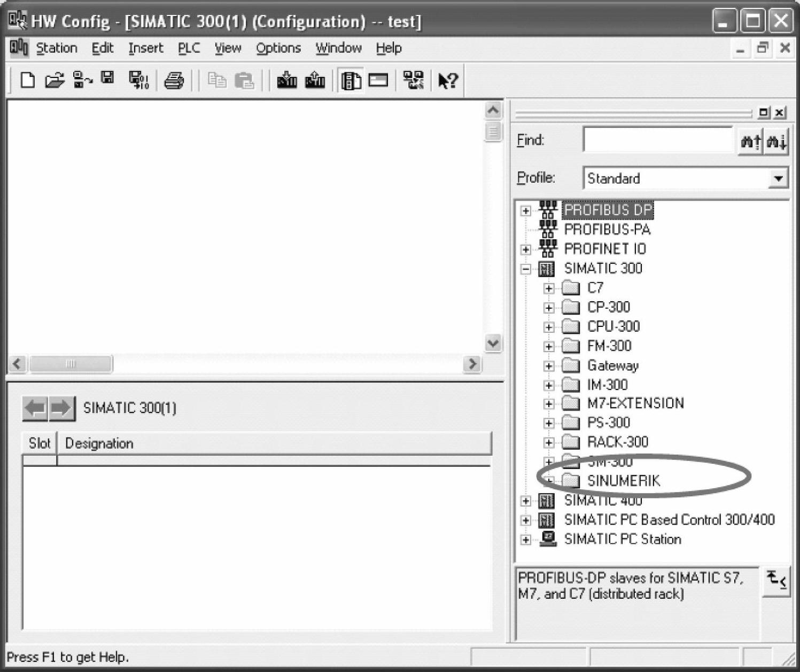Open the PLC menu
The image size is (800, 672).
pos(189,48)
